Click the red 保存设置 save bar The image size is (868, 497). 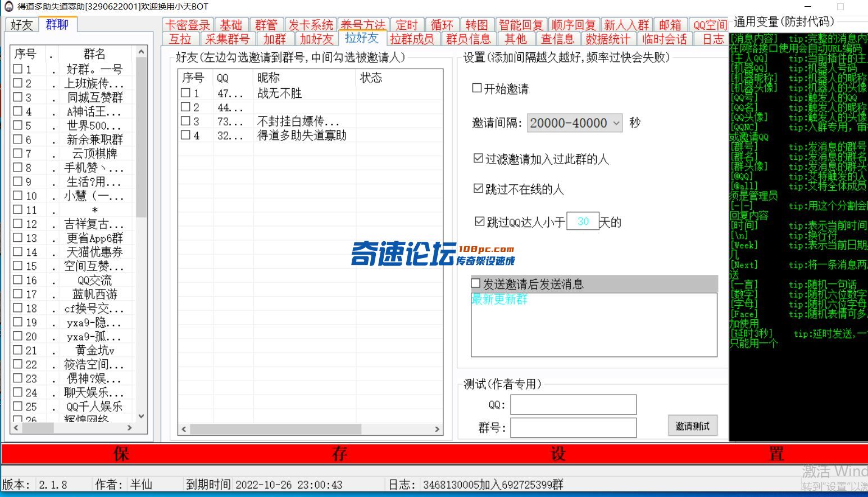[x=433, y=453]
